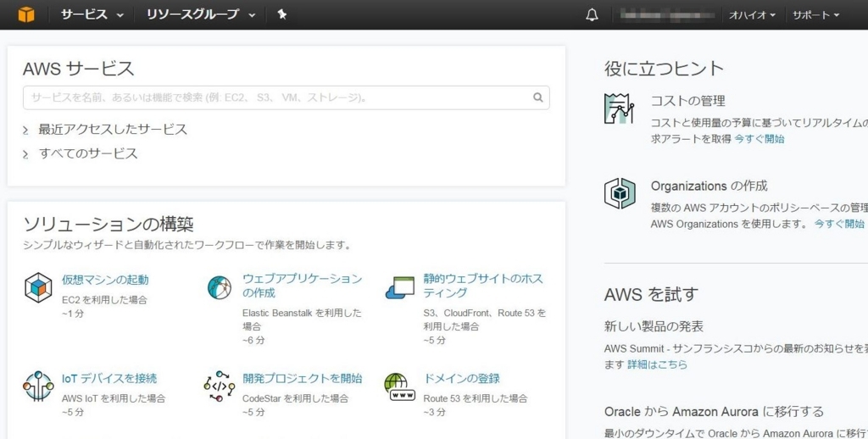Open IoT デバイスを接続 link
This screenshot has width=868, height=439.
pos(109,379)
